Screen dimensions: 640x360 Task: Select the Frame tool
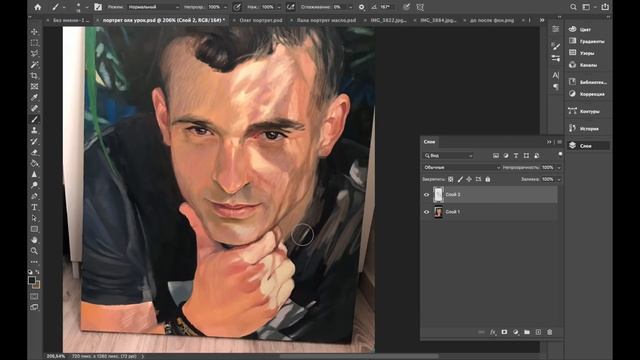(x=34, y=87)
